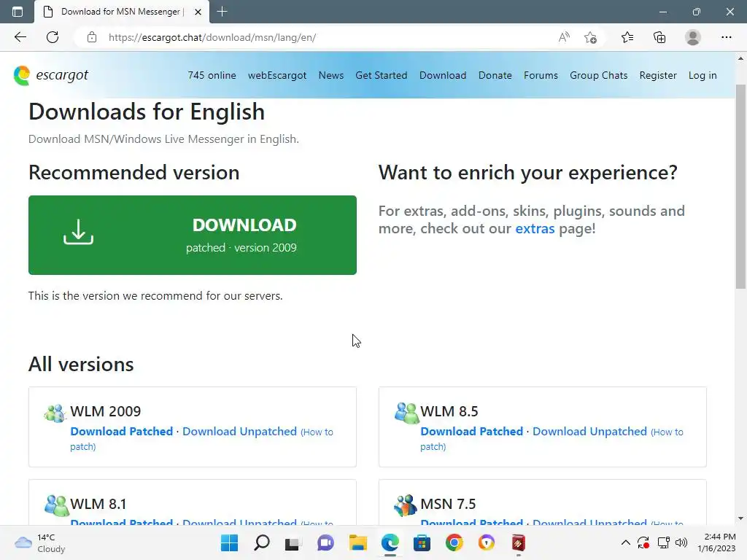This screenshot has height=560, width=747.
Task: Click Download Patched for WLM 8.5
Action: click(472, 432)
